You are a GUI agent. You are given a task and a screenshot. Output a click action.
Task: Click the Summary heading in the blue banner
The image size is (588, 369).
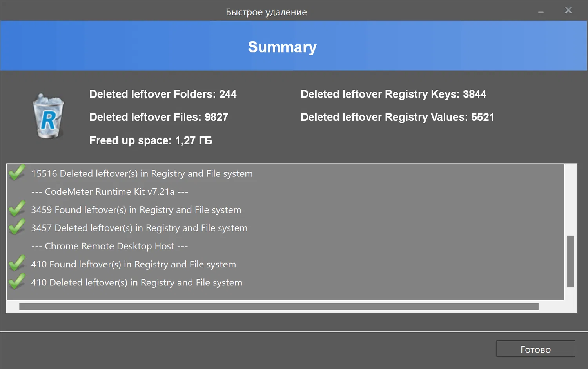[x=282, y=47]
